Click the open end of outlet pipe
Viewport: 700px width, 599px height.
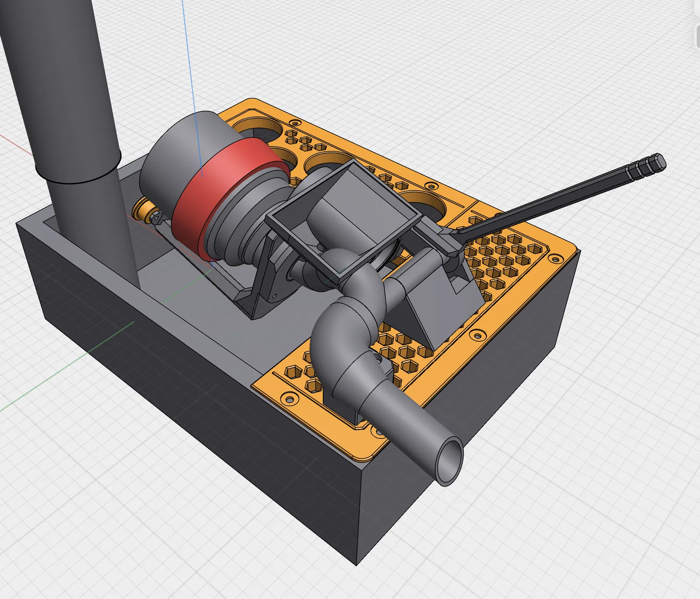coord(450,461)
